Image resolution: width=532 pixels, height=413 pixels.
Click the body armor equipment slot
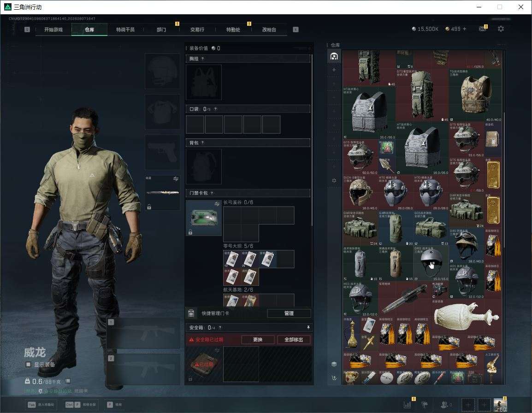tap(163, 112)
